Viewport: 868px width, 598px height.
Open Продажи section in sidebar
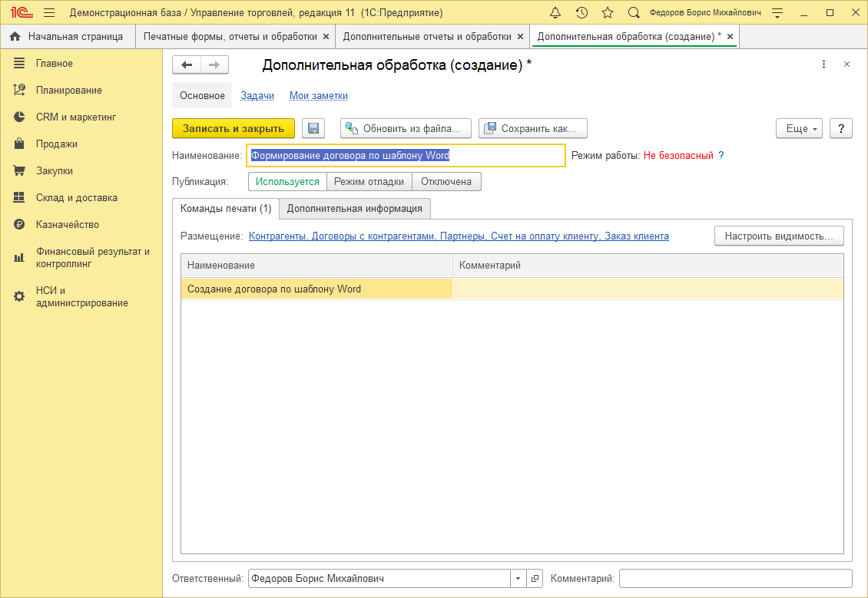click(56, 144)
